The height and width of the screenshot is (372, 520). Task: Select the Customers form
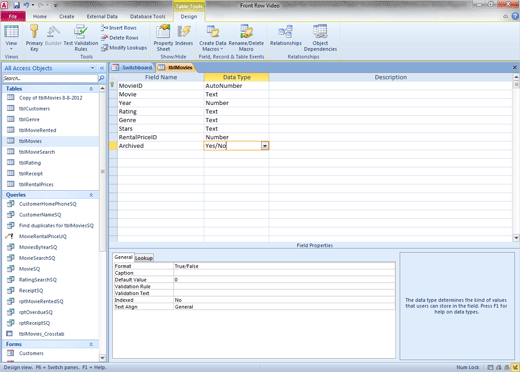coord(31,353)
